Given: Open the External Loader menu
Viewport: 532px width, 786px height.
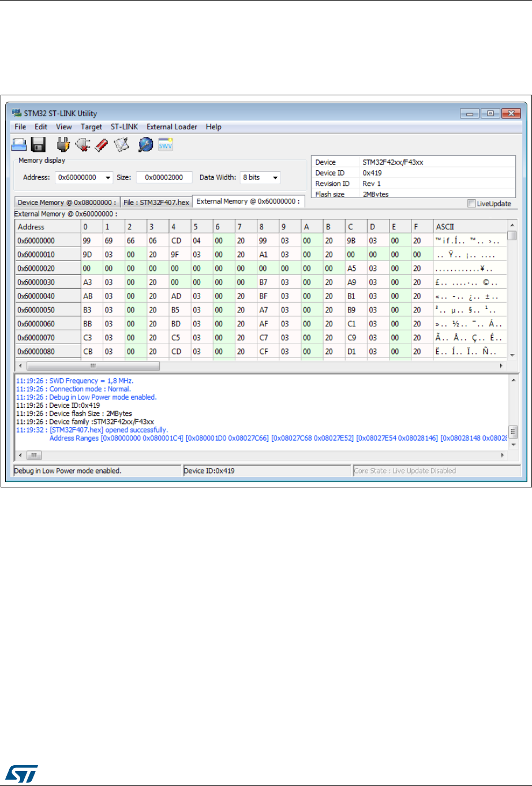Looking at the screenshot, I should (x=172, y=126).
